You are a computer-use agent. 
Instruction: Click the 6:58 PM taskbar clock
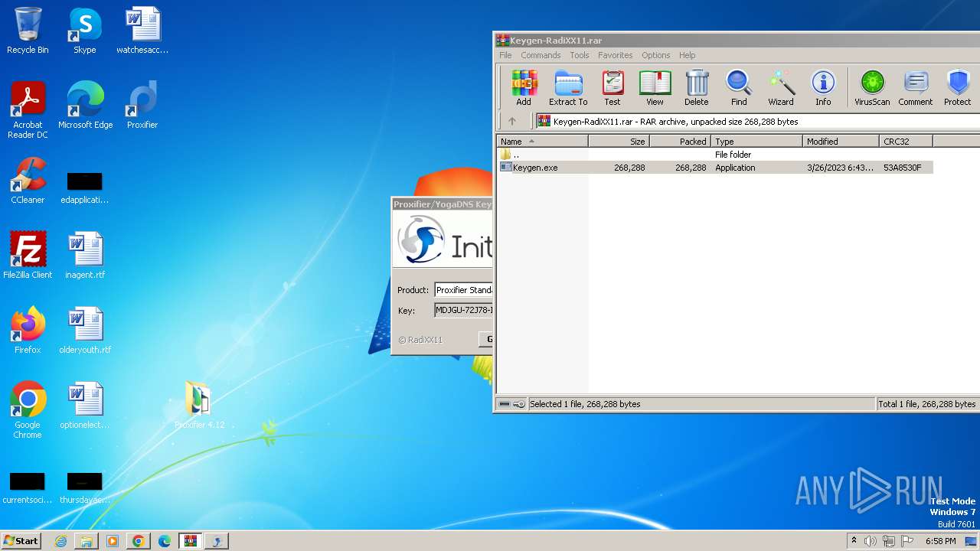940,541
